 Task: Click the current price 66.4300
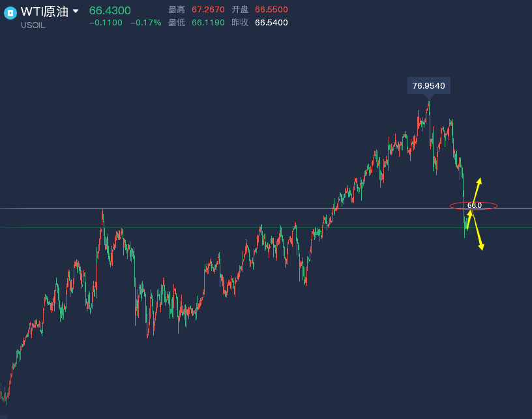click(x=110, y=10)
